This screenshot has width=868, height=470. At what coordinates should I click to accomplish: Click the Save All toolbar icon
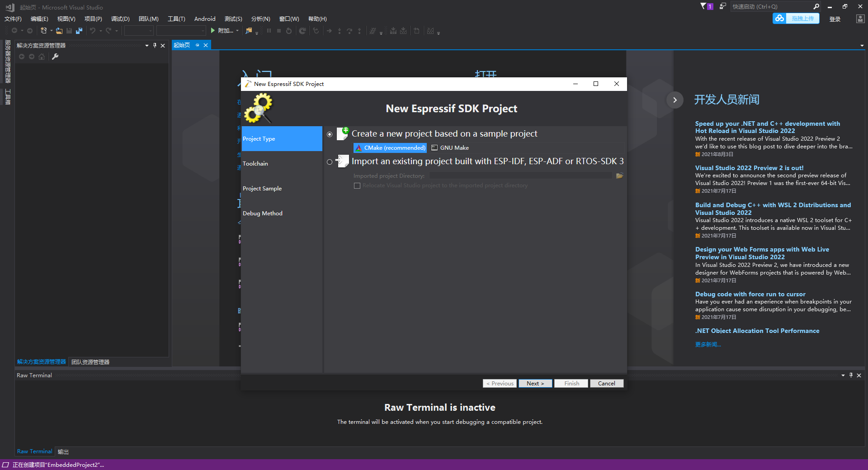tap(79, 31)
